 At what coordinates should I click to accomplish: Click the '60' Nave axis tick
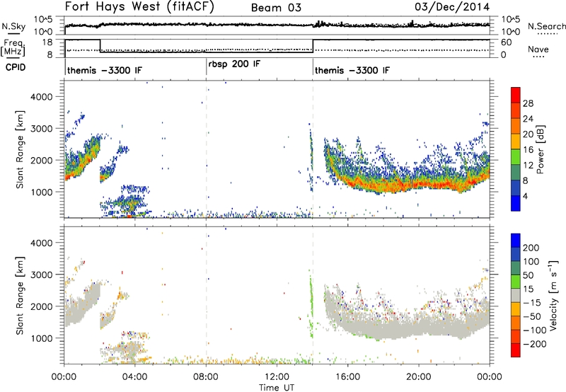[507, 42]
